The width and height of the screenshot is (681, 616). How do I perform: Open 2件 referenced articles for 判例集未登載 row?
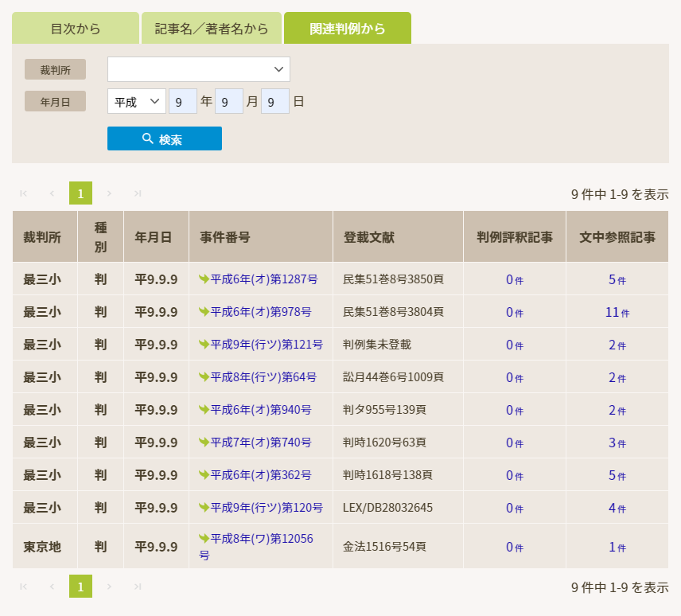click(x=617, y=345)
